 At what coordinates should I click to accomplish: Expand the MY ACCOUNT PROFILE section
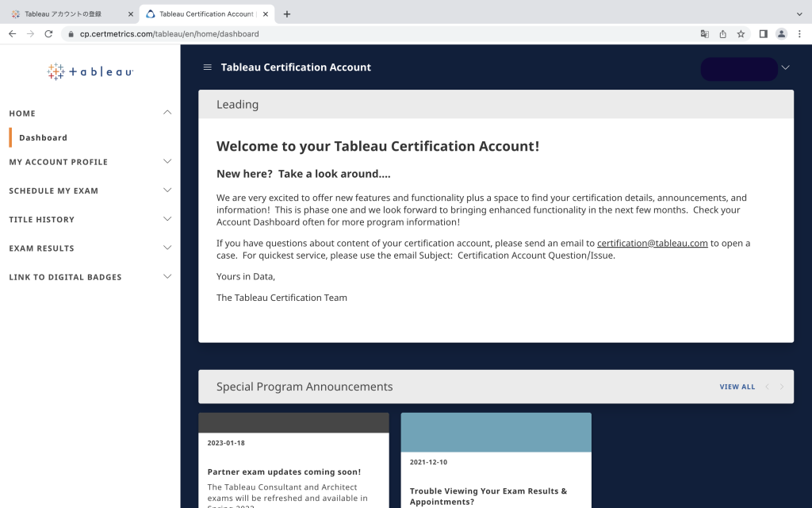tap(167, 161)
